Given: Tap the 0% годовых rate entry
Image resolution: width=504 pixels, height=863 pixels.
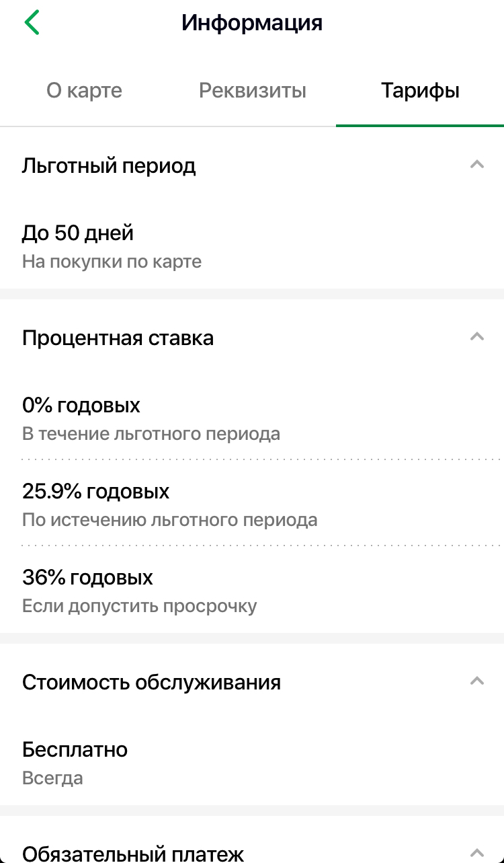Looking at the screenshot, I should pos(81,406).
